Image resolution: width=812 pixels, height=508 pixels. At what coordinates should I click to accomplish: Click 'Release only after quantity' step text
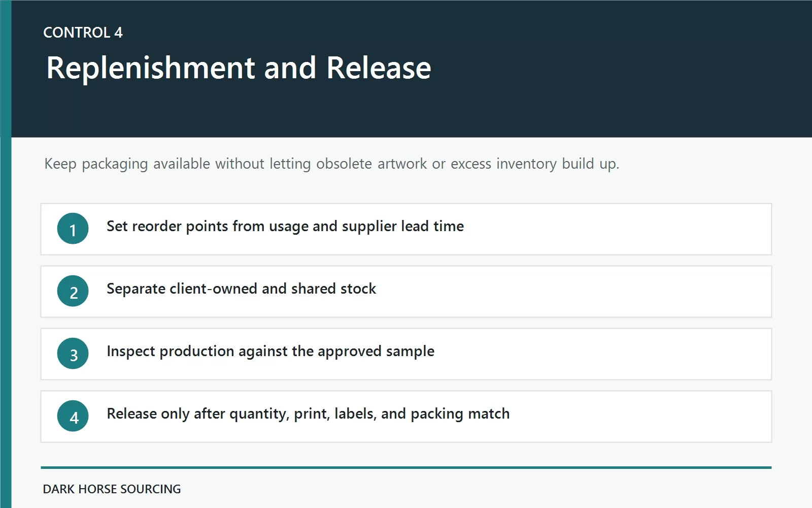tap(308, 414)
